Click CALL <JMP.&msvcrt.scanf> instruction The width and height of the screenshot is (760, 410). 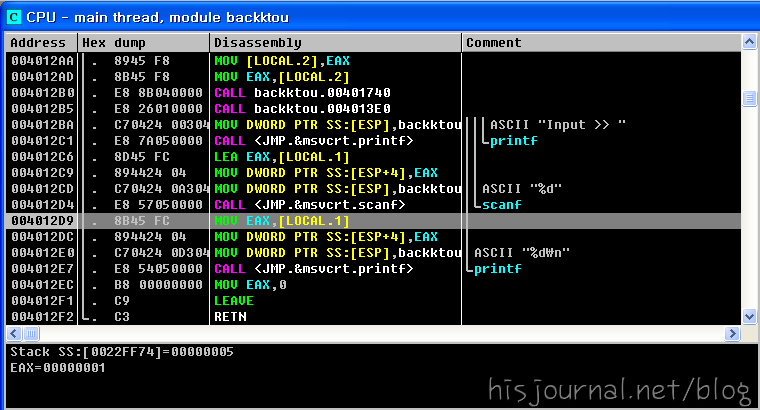tap(310, 205)
